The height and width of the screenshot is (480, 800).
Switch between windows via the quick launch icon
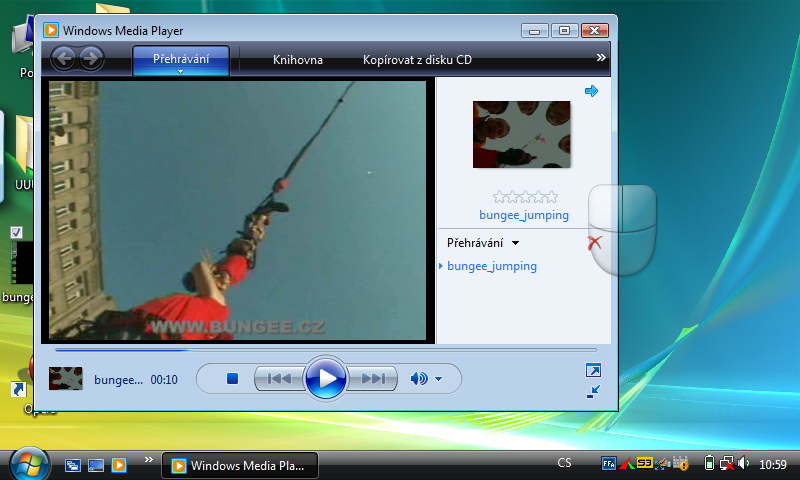point(72,465)
